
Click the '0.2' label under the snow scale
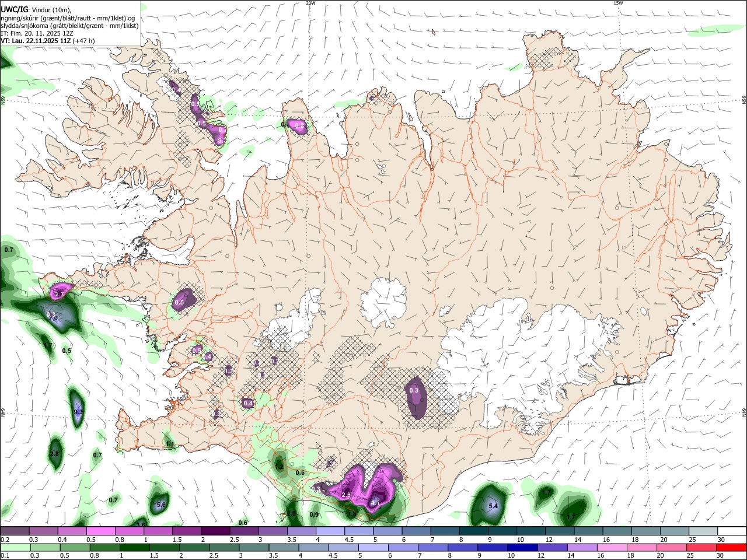tap(4, 540)
